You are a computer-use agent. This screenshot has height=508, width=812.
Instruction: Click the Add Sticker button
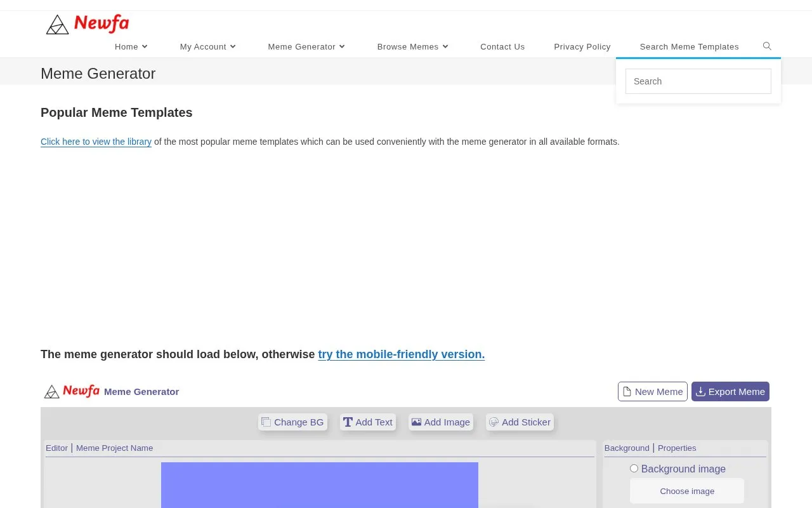(x=520, y=422)
